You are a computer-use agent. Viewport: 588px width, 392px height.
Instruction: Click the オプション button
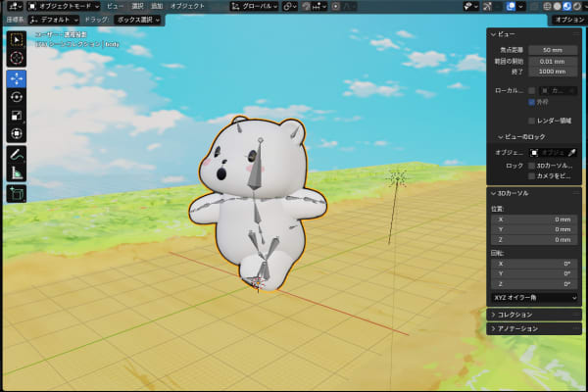point(568,19)
